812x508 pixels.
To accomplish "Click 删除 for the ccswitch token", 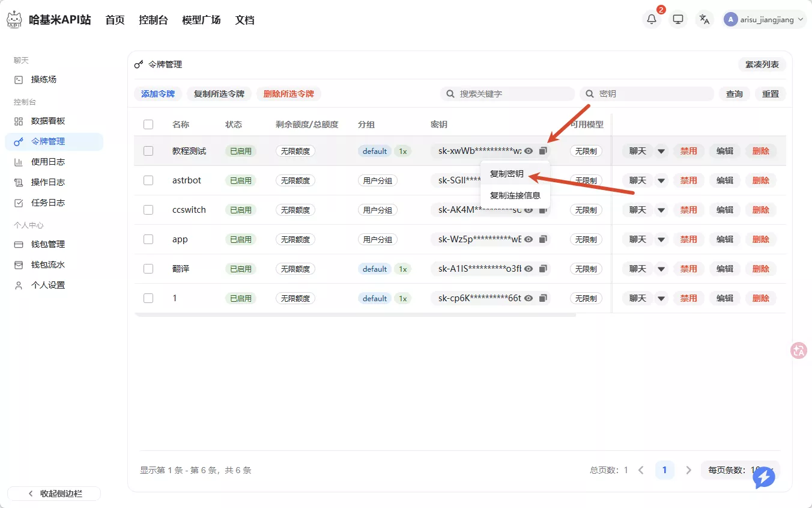I will click(x=761, y=210).
